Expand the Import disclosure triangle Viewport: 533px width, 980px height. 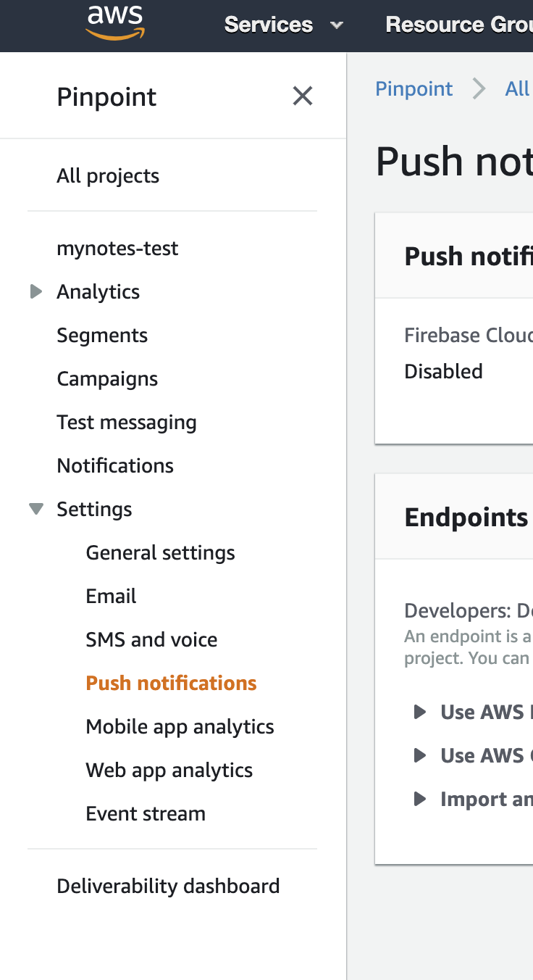tap(419, 799)
